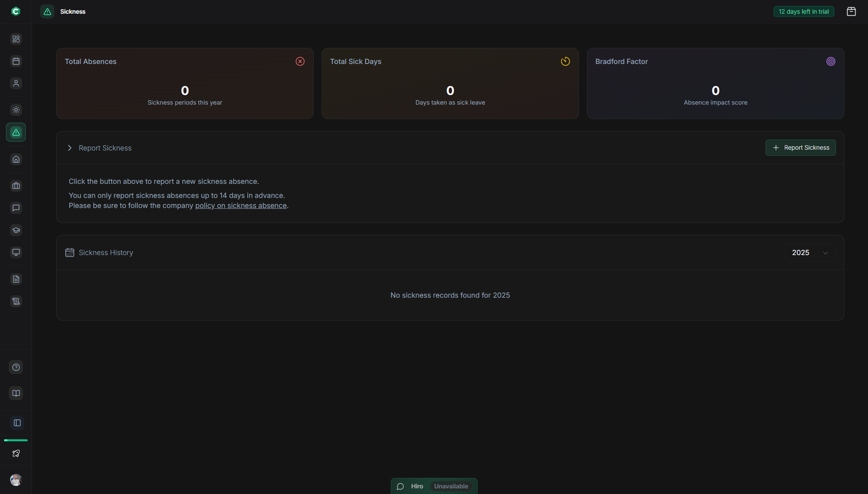Click the 12 days left in trial badge
Viewport: 868px width, 494px height.
(803, 12)
